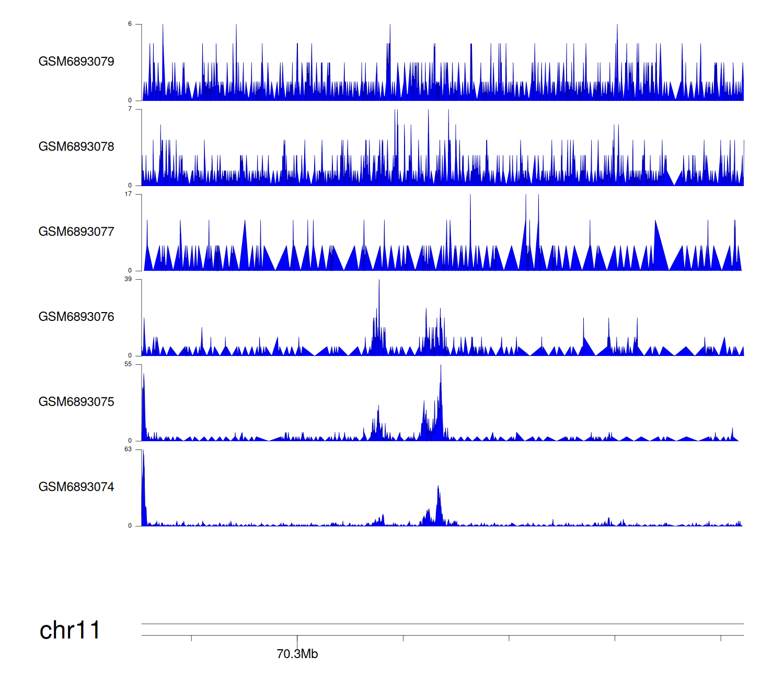Click the first tick mark on genomic axis

click(191, 638)
